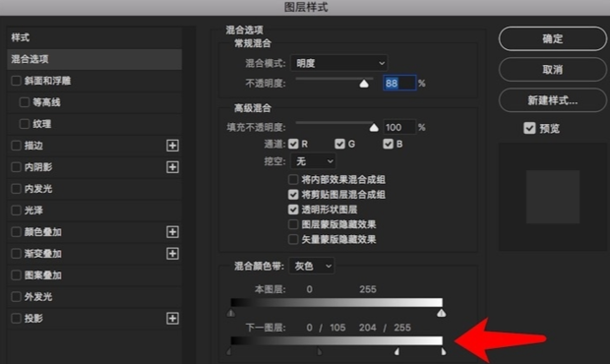Click the 下一图层 gradient bar
610x364 pixels.
point(336,340)
